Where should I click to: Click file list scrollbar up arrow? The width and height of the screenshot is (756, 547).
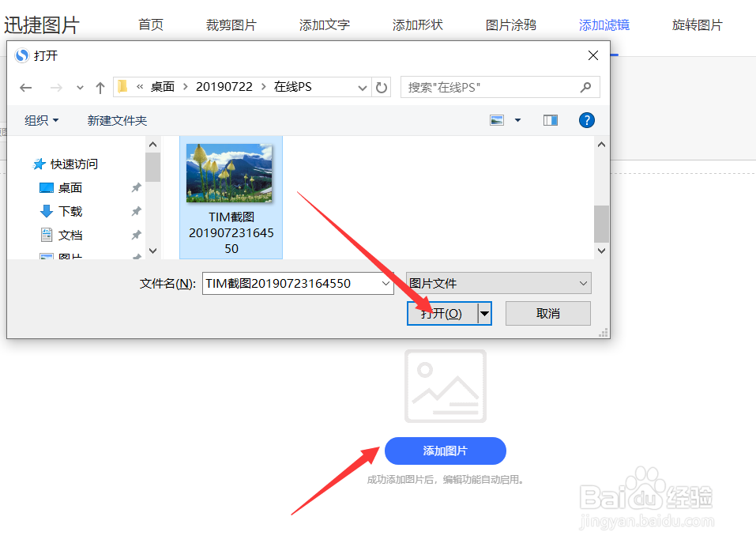(601, 144)
